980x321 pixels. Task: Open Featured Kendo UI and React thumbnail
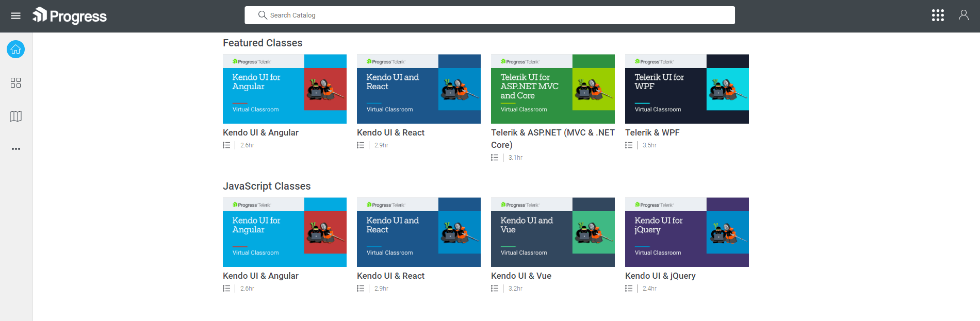(x=419, y=89)
